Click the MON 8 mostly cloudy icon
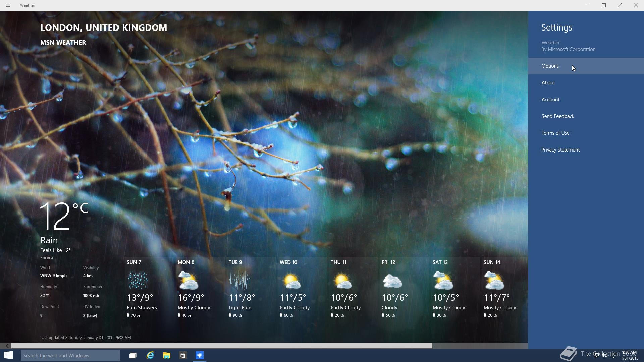The width and height of the screenshot is (644, 362). (x=189, y=280)
